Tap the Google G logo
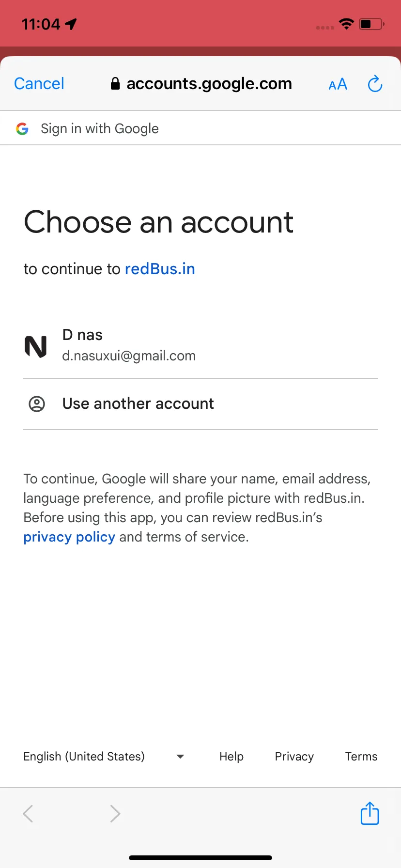Screen dimensions: 401x868 [x=22, y=128]
